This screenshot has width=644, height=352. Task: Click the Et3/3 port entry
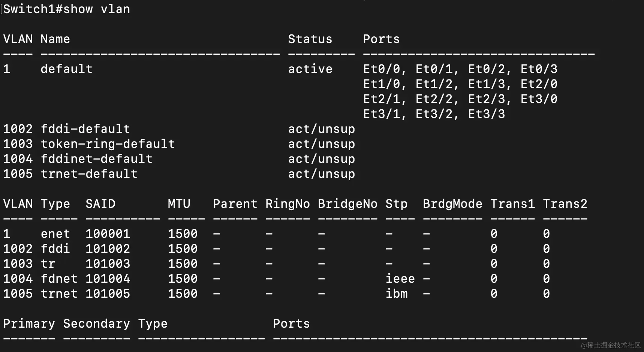click(x=487, y=114)
